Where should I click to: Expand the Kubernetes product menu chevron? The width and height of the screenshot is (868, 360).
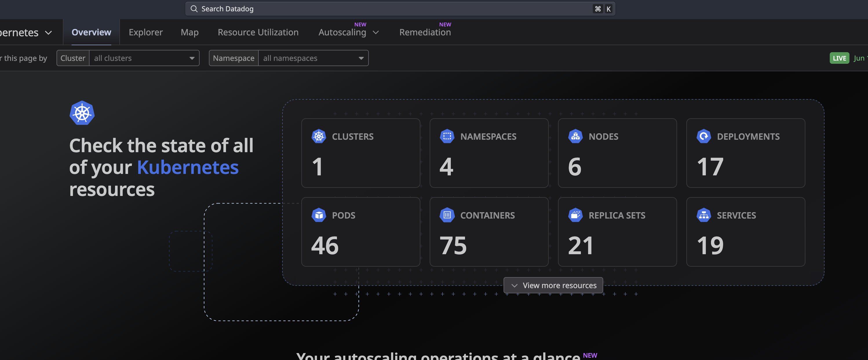48,33
